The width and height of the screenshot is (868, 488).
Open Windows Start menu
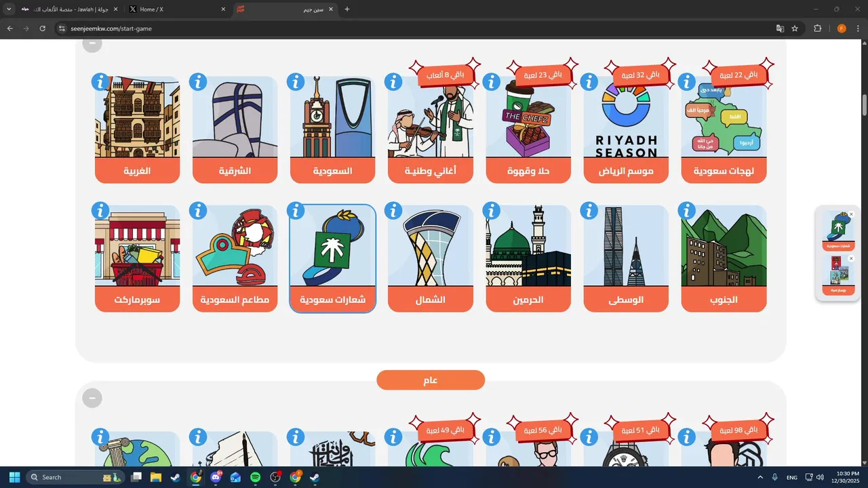pyautogui.click(x=14, y=477)
